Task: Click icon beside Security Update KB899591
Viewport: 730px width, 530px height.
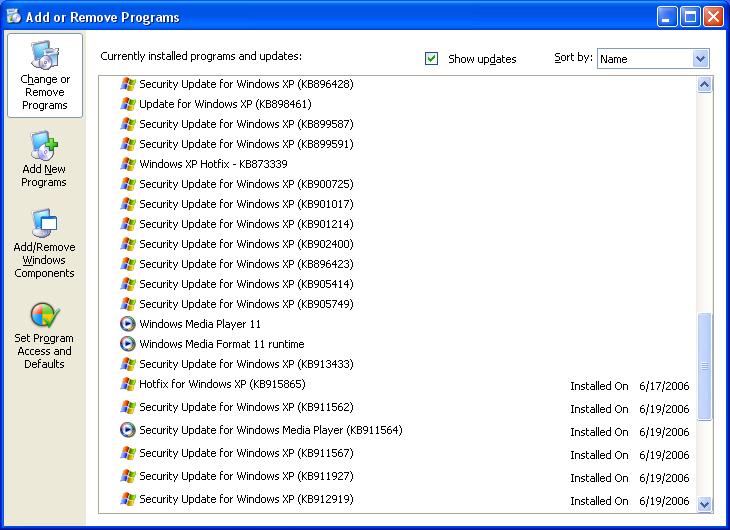Action: [x=128, y=144]
